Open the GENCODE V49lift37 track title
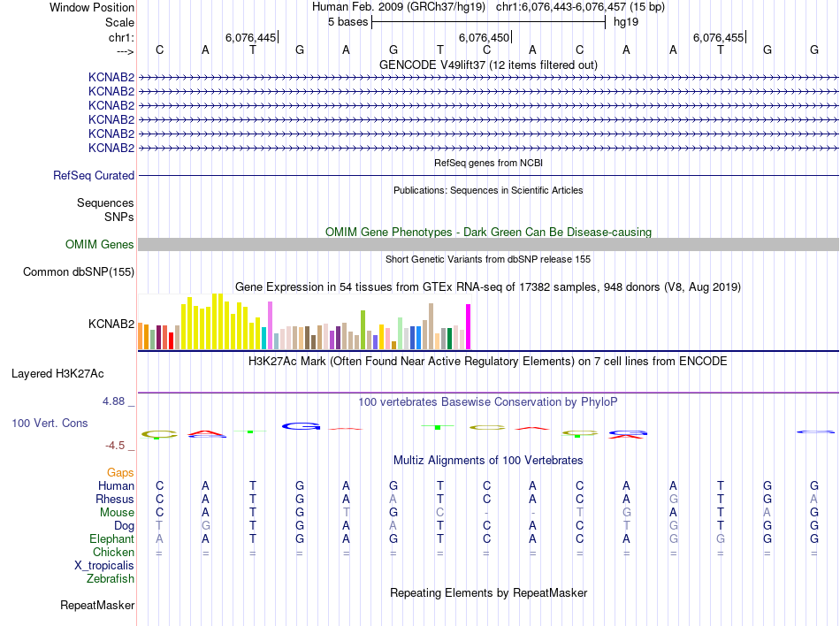The height and width of the screenshot is (626, 840). point(488,65)
